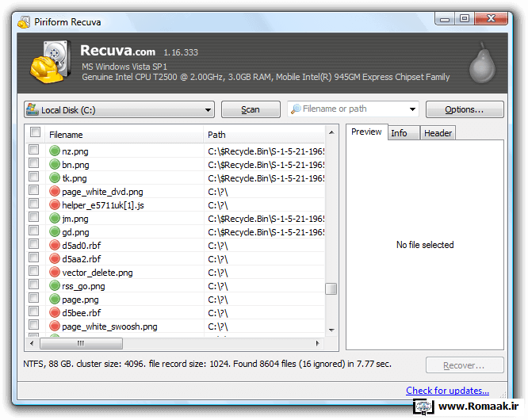Click the Recuva title bar app icon
Viewport: 528px width, 420px height.
24,22
